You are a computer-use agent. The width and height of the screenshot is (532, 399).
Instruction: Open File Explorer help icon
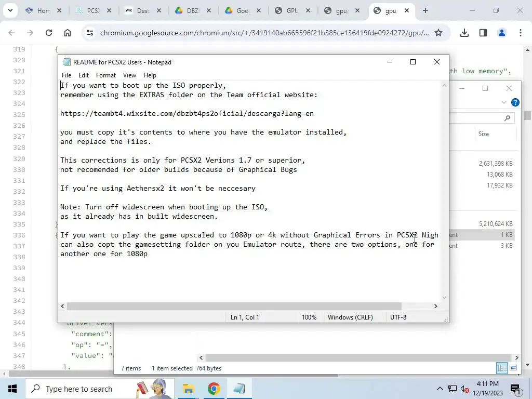tap(515, 102)
